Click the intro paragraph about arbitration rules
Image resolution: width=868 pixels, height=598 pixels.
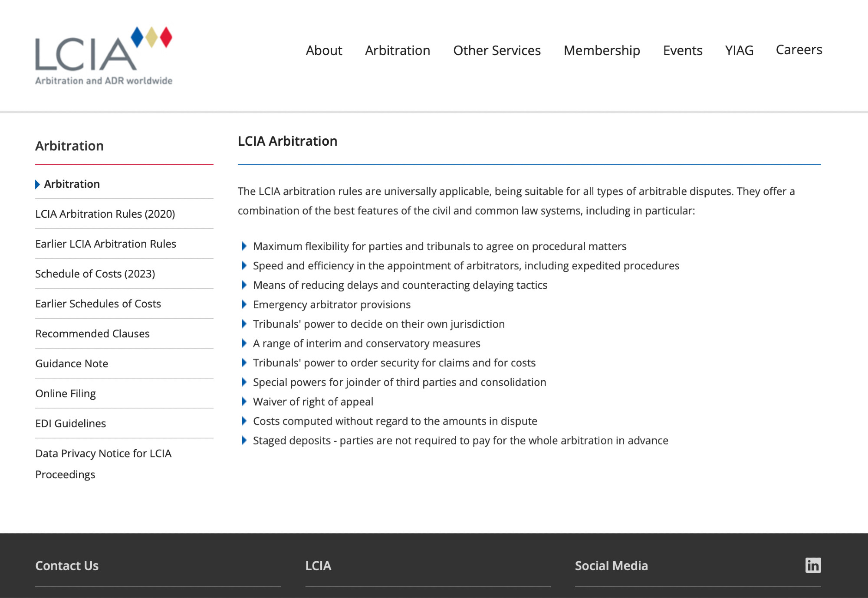[x=516, y=201]
